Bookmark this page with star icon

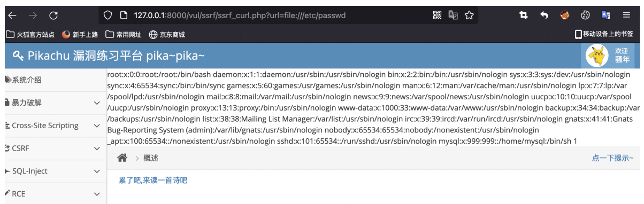[x=469, y=15]
